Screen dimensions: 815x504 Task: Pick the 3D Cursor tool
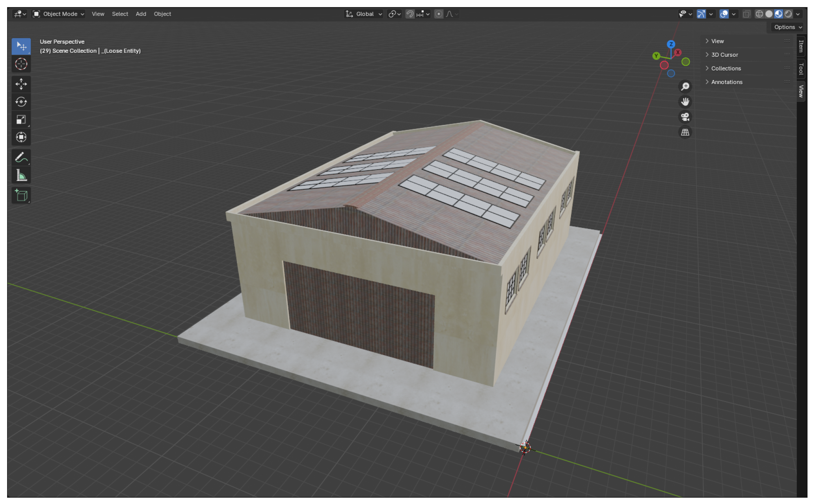pyautogui.click(x=21, y=64)
